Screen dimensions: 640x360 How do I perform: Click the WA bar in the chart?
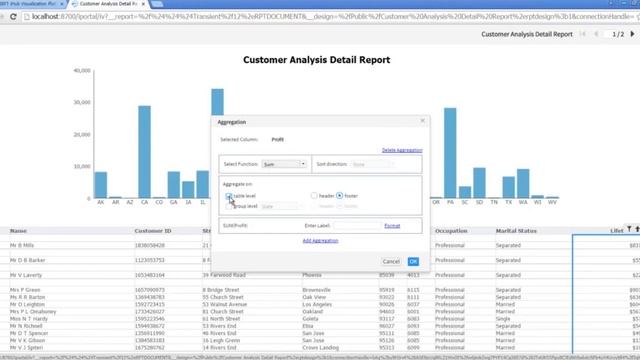coord(523,184)
